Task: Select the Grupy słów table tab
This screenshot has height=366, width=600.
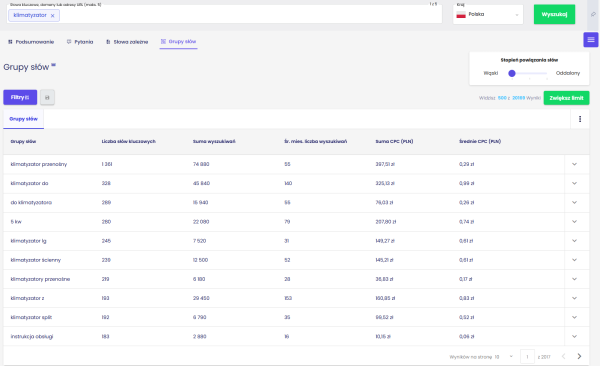Action: coord(24,119)
